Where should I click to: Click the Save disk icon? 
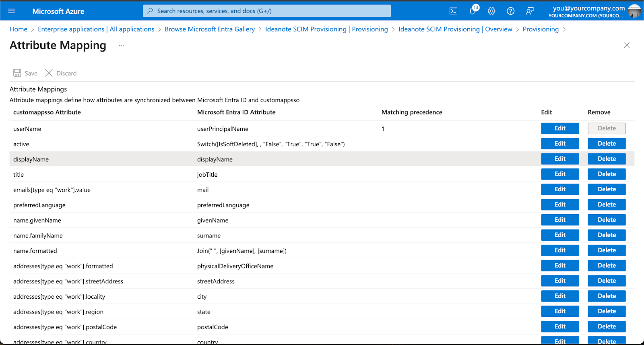(x=17, y=73)
